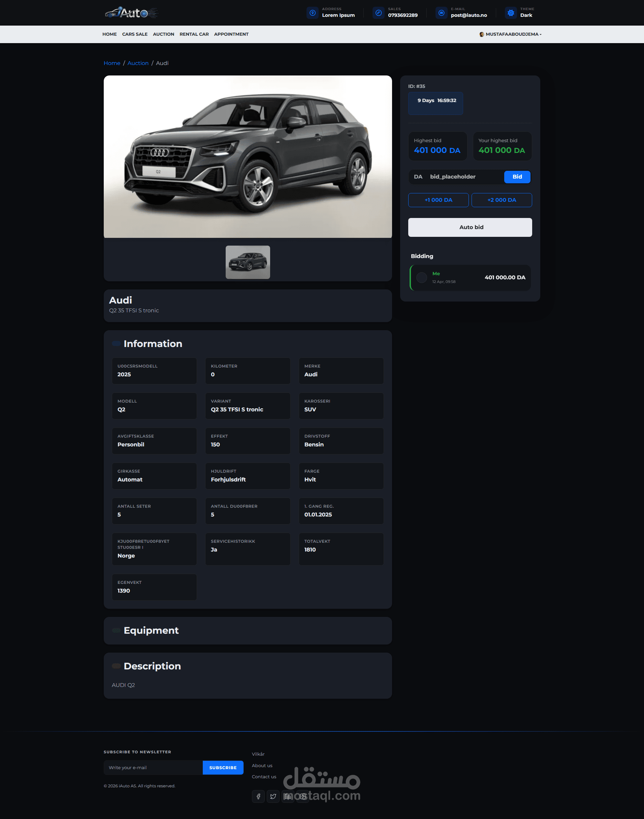Click the Auction breadcrumb link
This screenshot has height=819, width=644.
coord(138,63)
